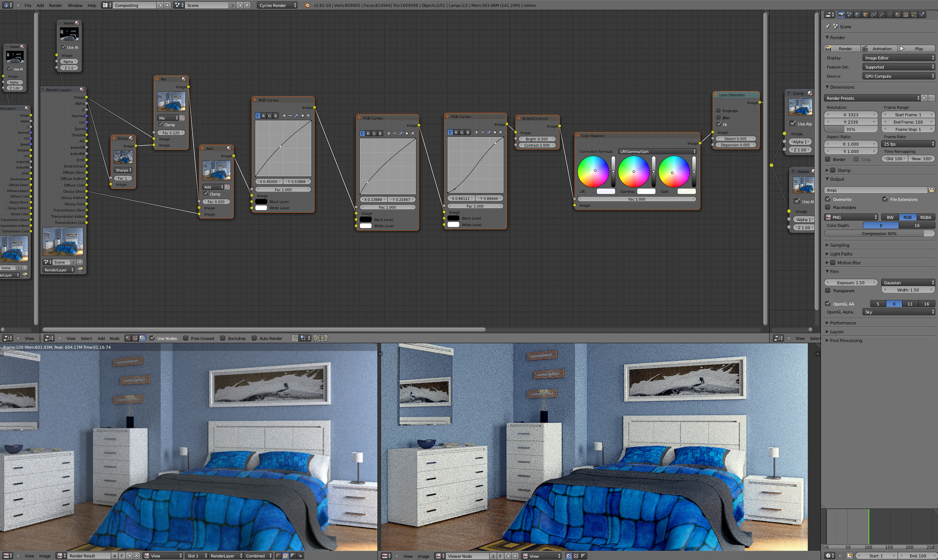
Task: Open the Particles properties tab
Action: 913,15
